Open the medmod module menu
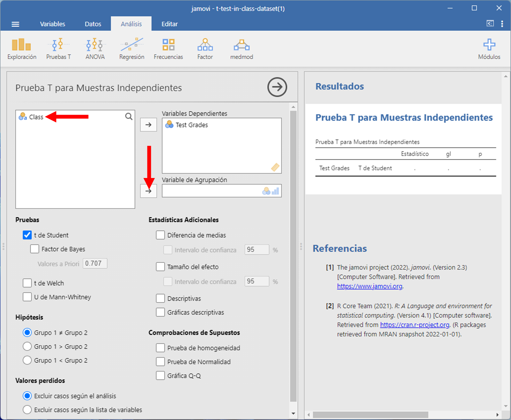 (242, 49)
